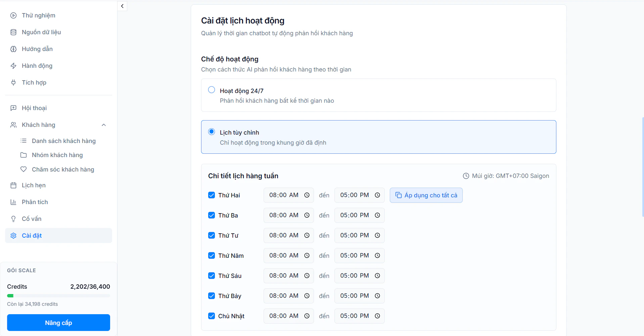Click the Hội thoại chat icon
The image size is (644, 336).
13,108
